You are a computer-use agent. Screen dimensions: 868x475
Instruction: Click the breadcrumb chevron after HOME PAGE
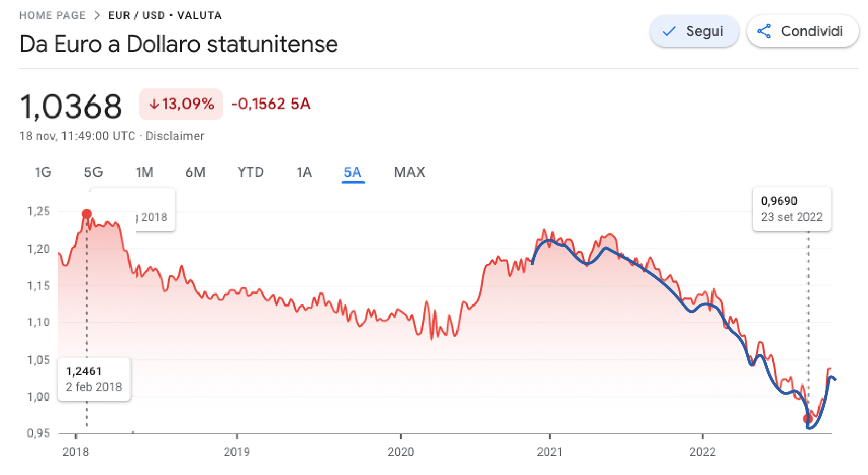point(97,15)
